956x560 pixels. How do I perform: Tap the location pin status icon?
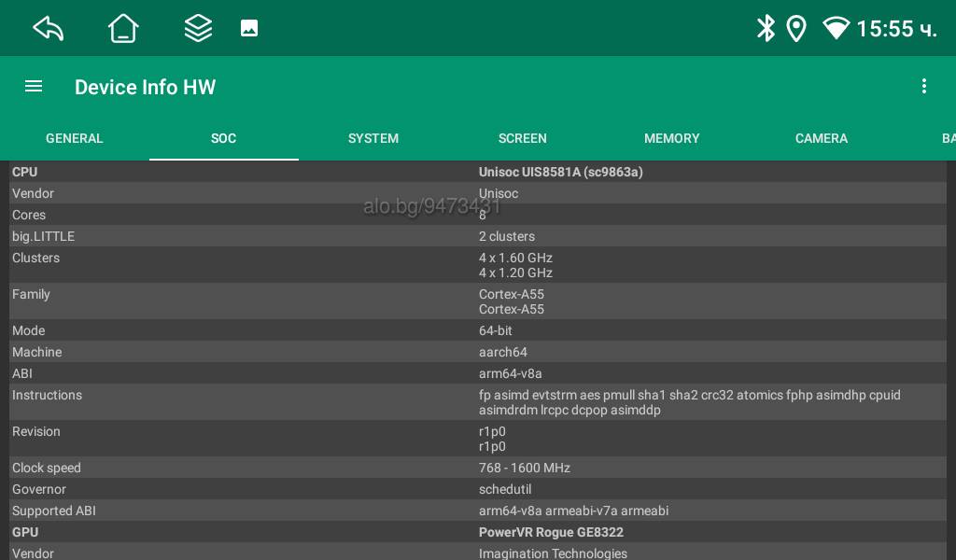tap(796, 28)
